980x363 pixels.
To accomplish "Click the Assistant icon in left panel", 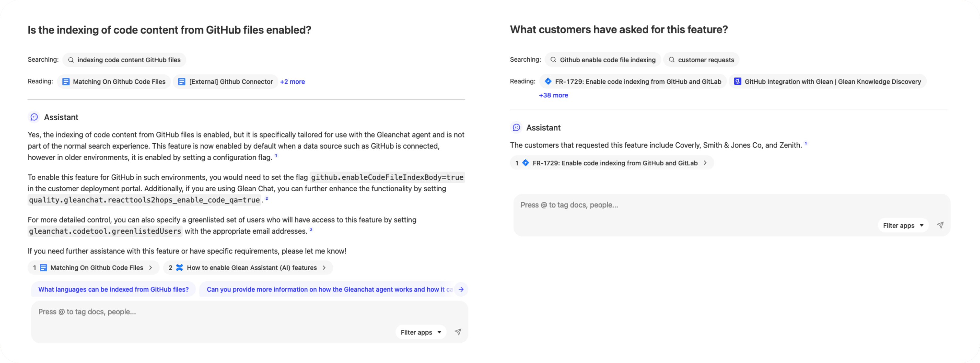I will coord(34,117).
